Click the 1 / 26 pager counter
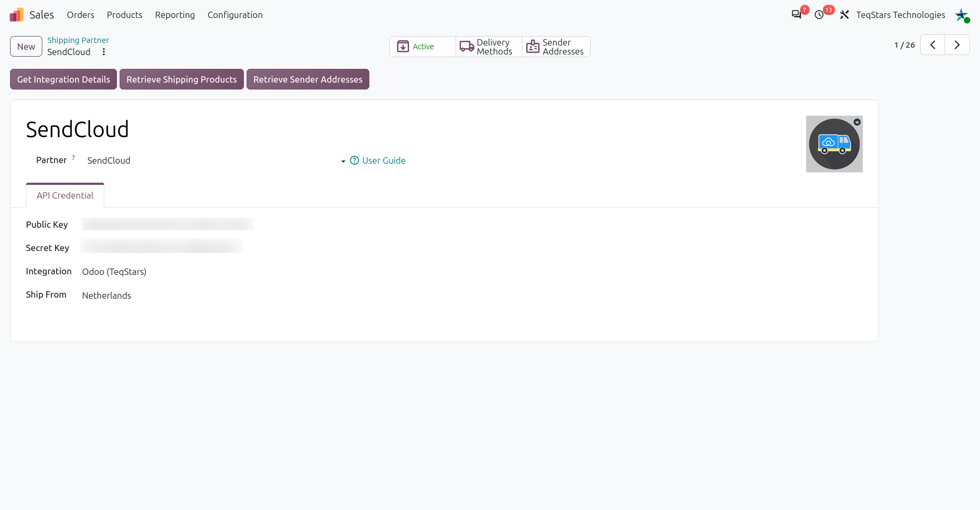Screen dimensions: 980x510 904,45
